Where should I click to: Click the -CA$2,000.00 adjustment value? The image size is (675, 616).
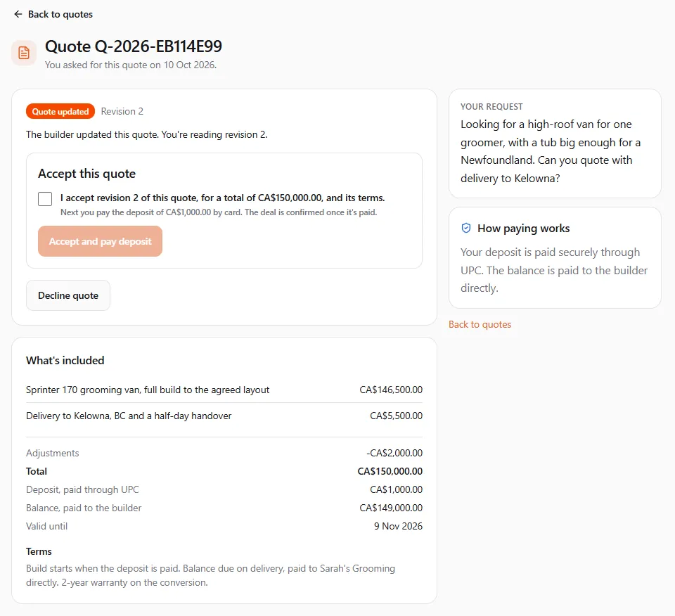click(394, 454)
